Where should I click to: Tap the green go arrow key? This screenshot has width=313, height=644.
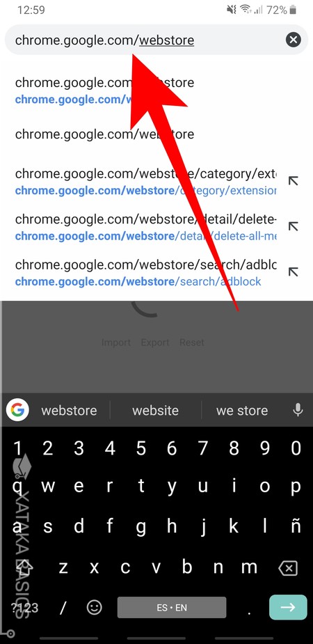click(288, 607)
